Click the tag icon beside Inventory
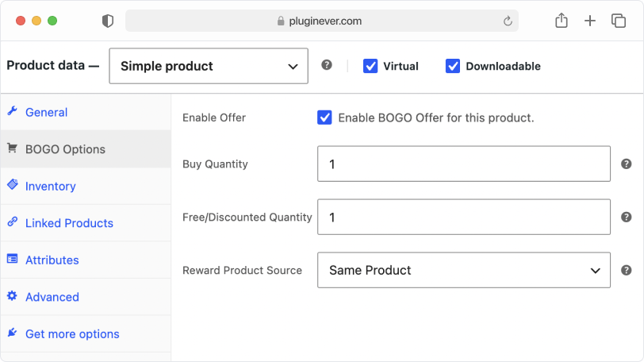The width and height of the screenshot is (644, 362). pyautogui.click(x=13, y=184)
